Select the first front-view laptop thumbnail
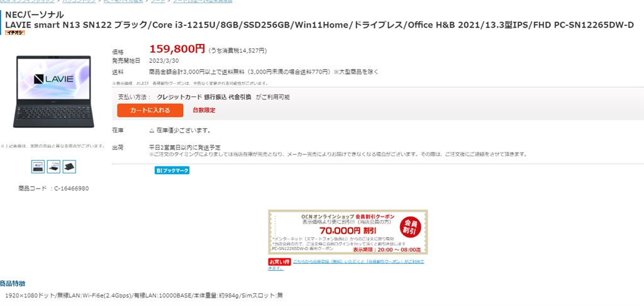Image resolution: width=644 pixels, height=306 pixels. tap(38, 167)
